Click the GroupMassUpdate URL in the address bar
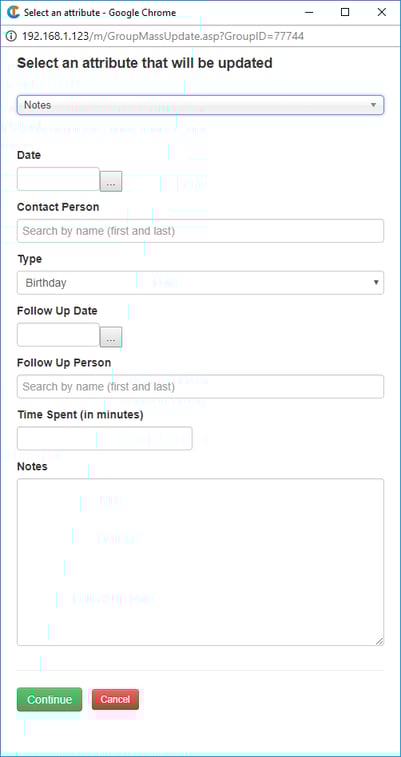The image size is (401, 757). point(163,36)
